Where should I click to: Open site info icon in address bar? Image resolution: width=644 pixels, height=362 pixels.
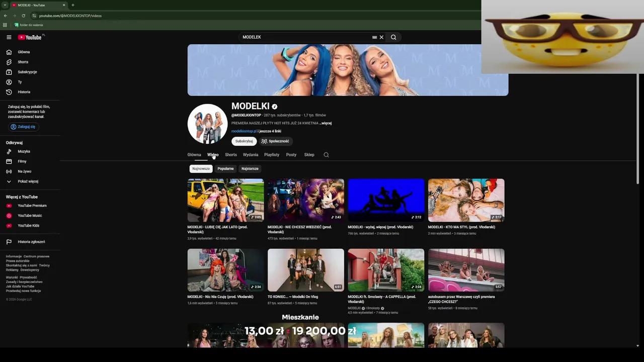point(34,16)
